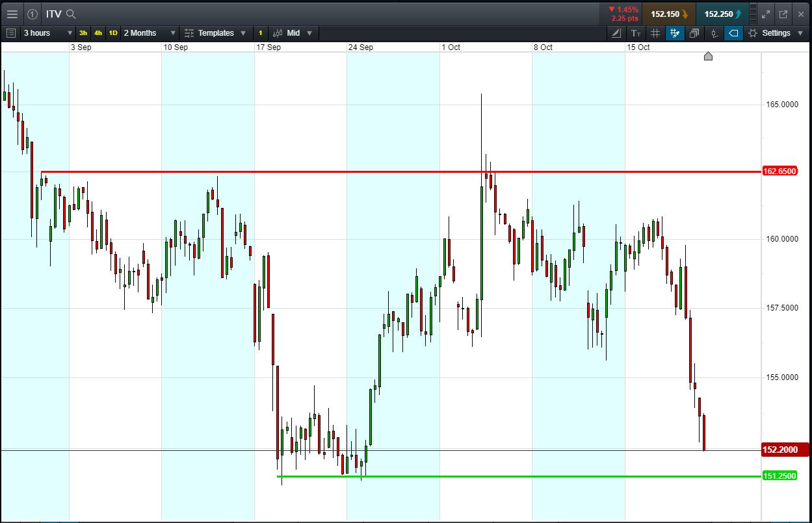Pop out chart into new window

coord(783,14)
